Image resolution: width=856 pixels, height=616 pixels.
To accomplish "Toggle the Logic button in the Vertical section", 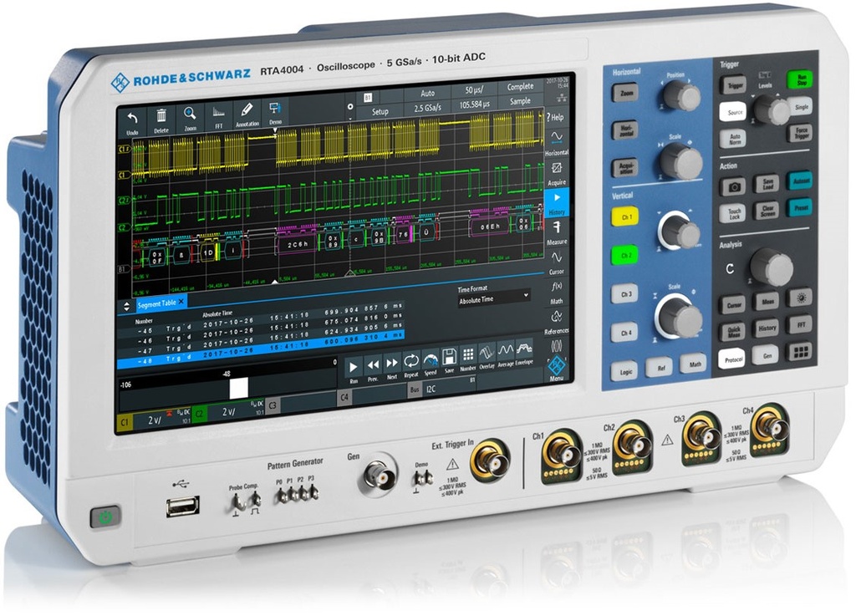I will pos(625,372).
